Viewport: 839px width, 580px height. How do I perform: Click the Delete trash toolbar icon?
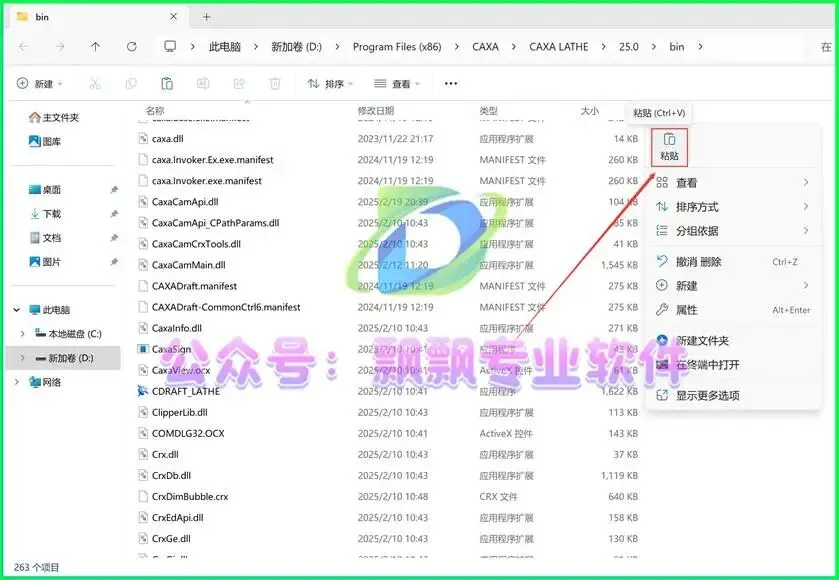(274, 83)
